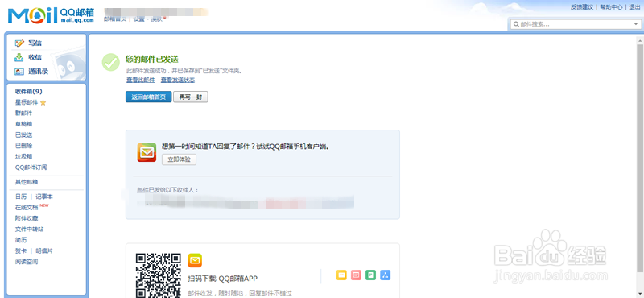Screen dimensions: 644x298
Task: Open 已删除 folder
Action: [x=23, y=146]
